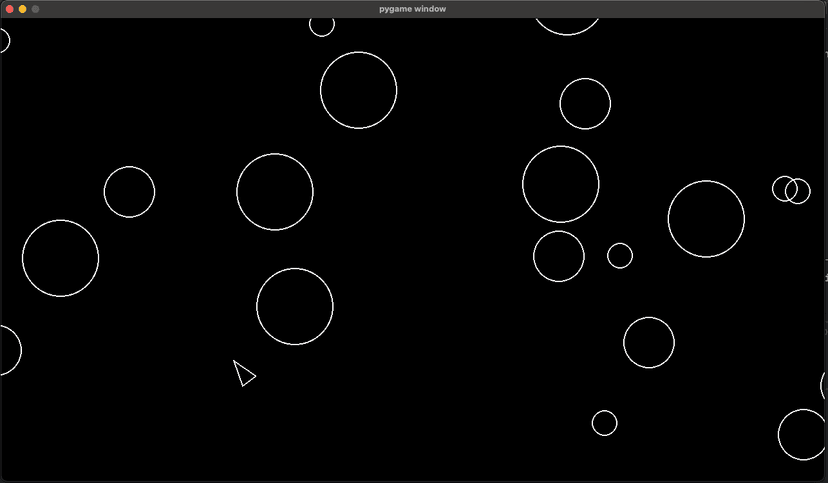Click the triangular player spaceship

[242, 374]
